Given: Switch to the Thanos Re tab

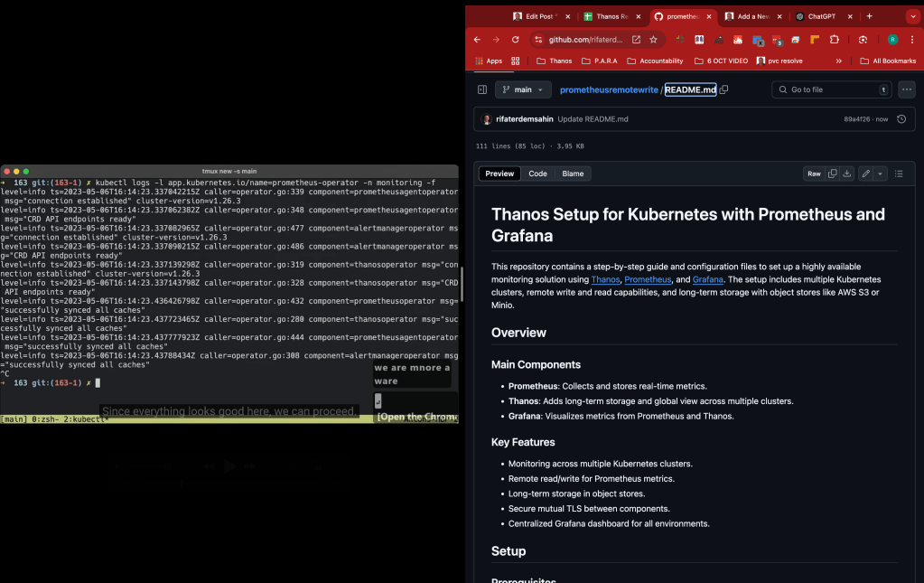Looking at the screenshot, I should click(x=610, y=16).
